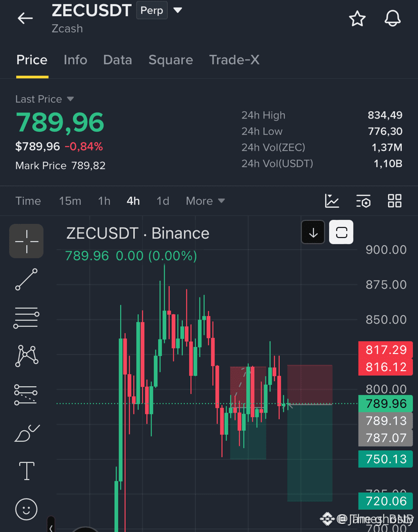
Task: Open chart settings icon
Action: (363, 201)
